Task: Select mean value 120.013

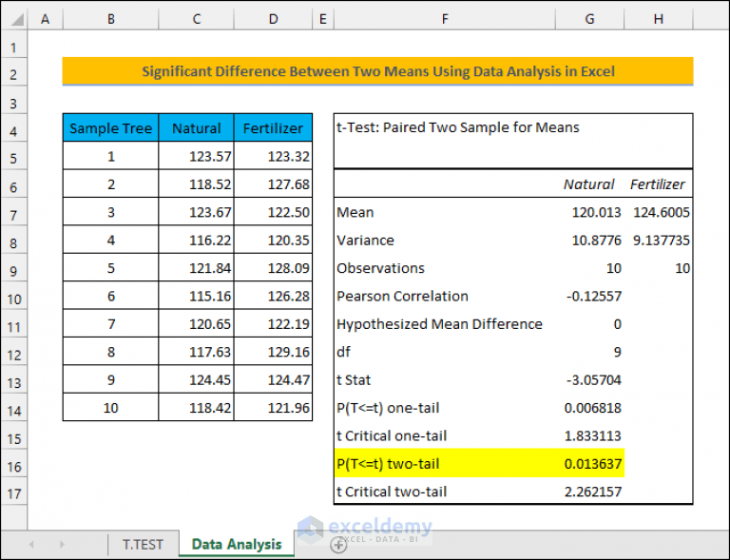Action: pos(589,212)
